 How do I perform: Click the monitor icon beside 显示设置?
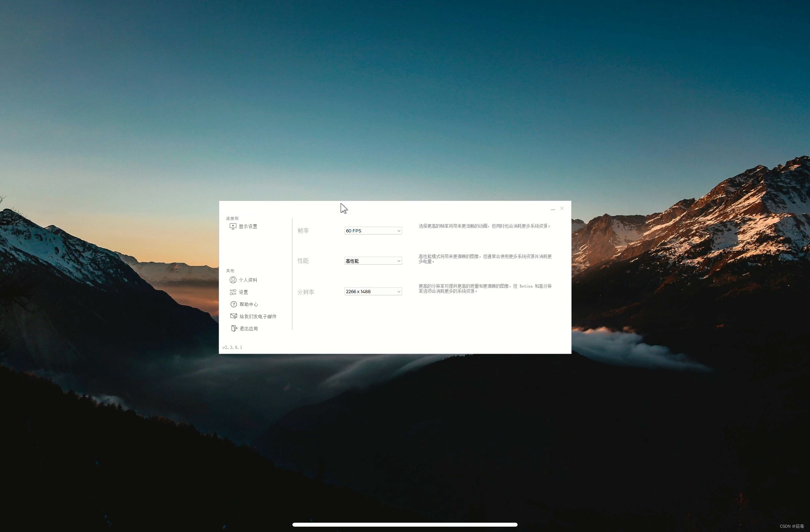click(233, 226)
